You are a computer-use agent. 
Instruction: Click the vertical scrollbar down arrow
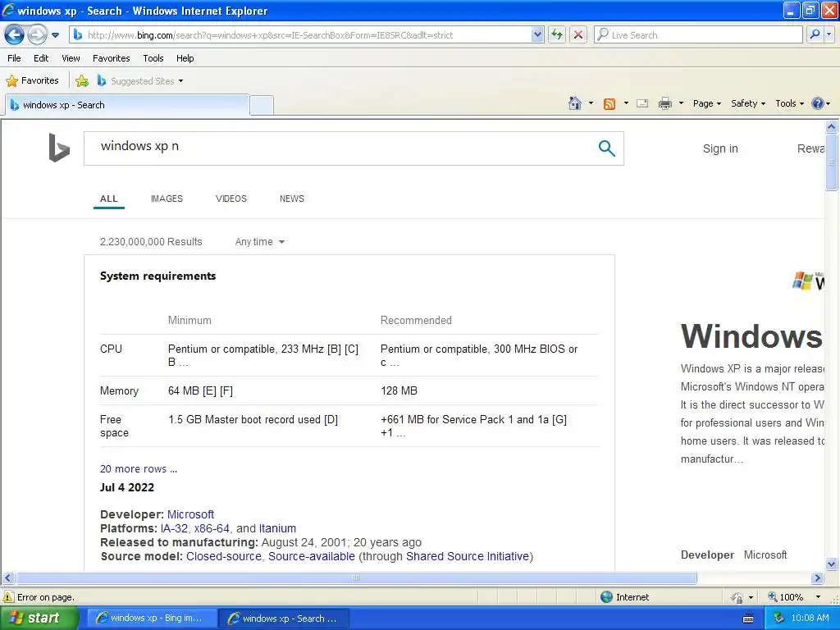[832, 564]
